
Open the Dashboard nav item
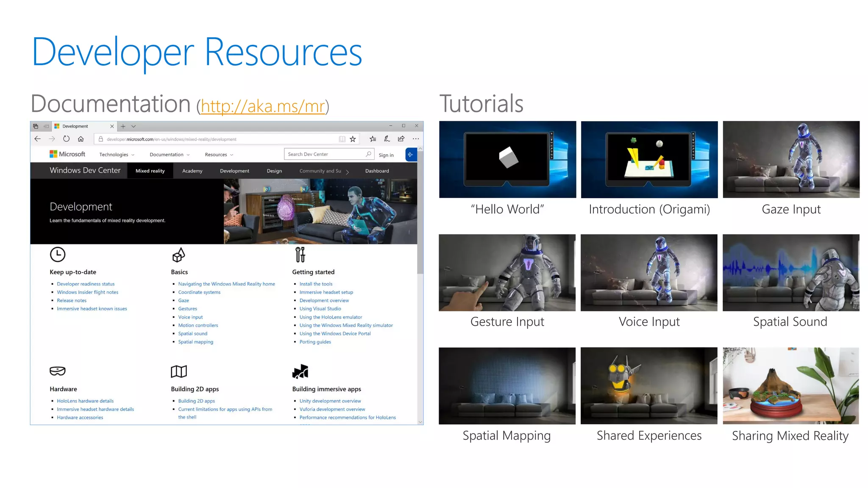377,171
